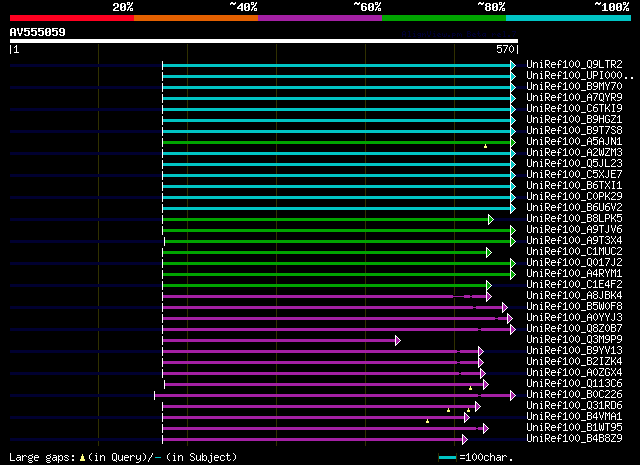
Task: Click the UniRef100_A9TJV6 label
Action: coord(574,230)
